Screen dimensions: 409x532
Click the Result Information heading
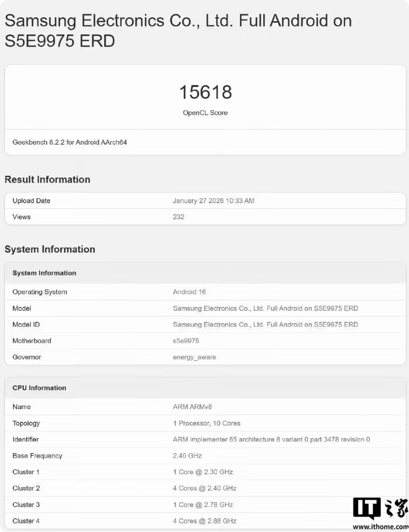48,180
